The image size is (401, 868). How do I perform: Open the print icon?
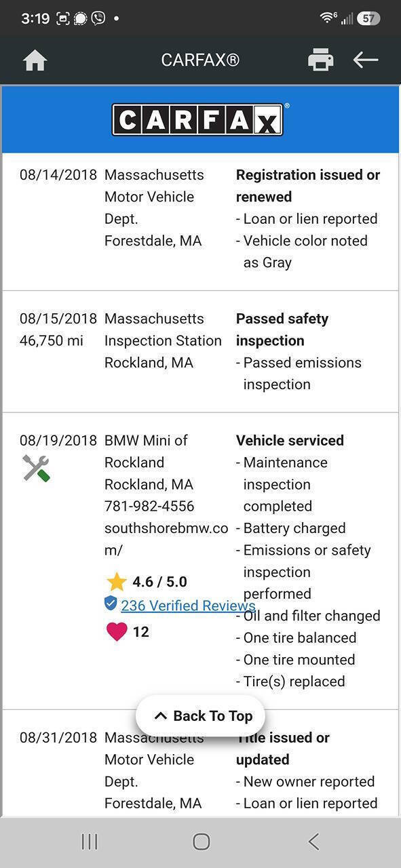320,60
